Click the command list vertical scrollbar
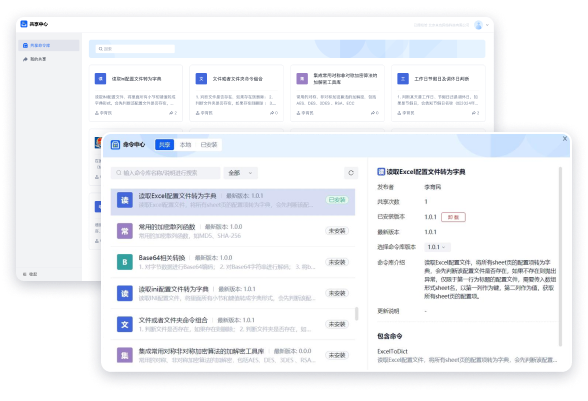 point(356,314)
